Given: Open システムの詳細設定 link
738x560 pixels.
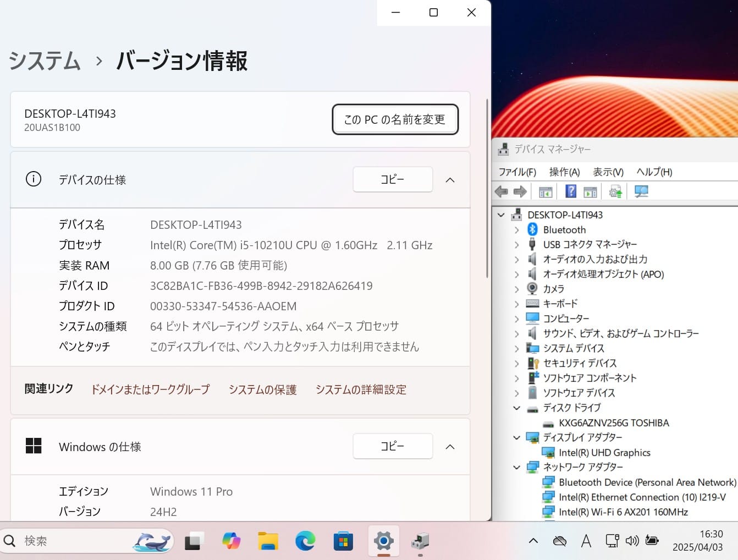Looking at the screenshot, I should tap(361, 389).
